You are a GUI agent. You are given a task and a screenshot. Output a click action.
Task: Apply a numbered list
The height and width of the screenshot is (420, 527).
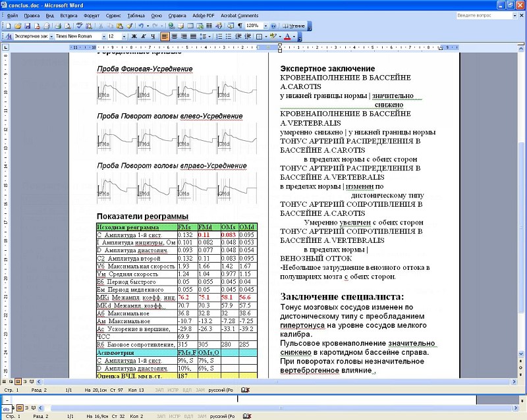pos(219,36)
